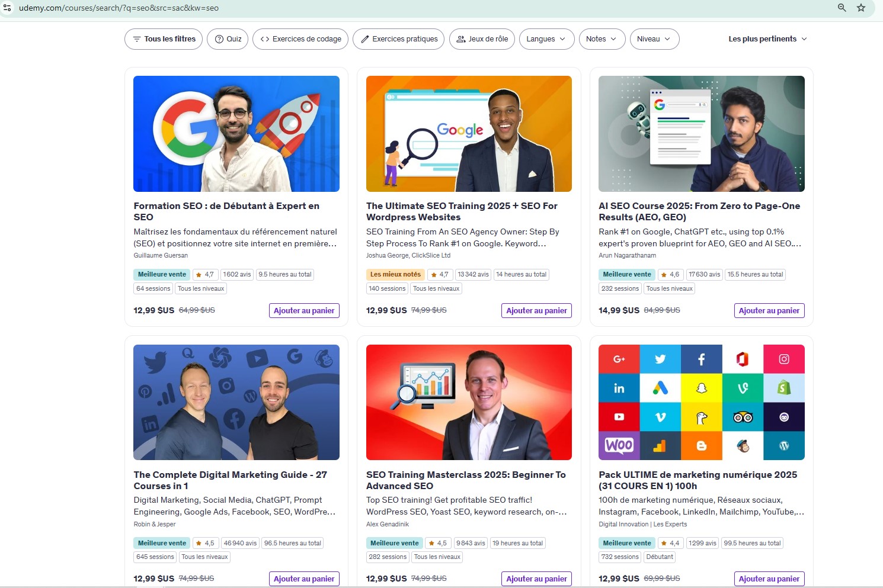Expand the Notes filter dropdown
The height and width of the screenshot is (588, 883).
tap(602, 39)
